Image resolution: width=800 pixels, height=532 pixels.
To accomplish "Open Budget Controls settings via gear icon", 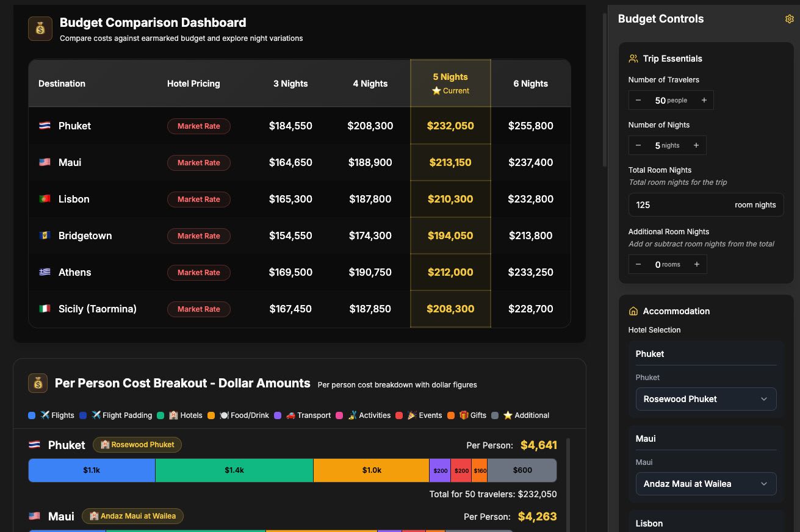I will click(789, 19).
